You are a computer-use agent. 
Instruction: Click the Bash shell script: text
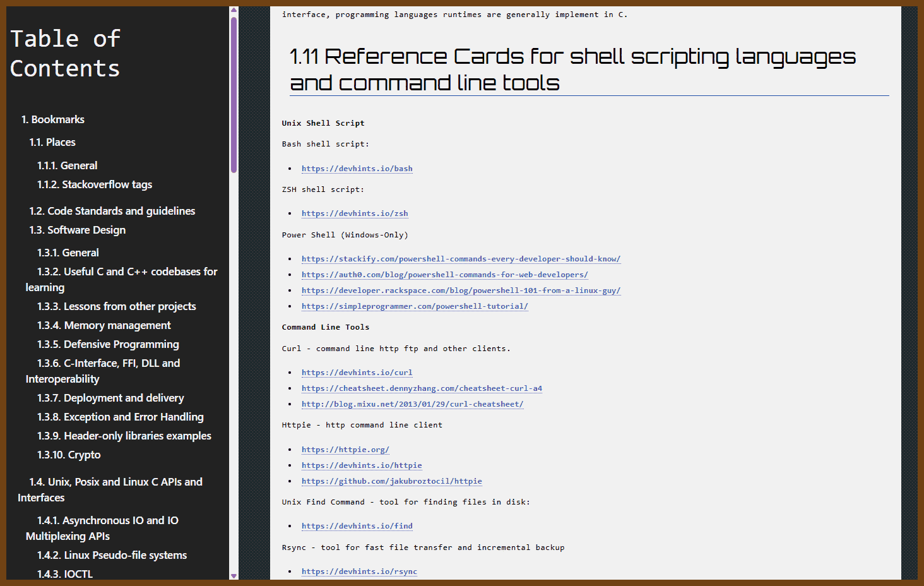(x=326, y=144)
